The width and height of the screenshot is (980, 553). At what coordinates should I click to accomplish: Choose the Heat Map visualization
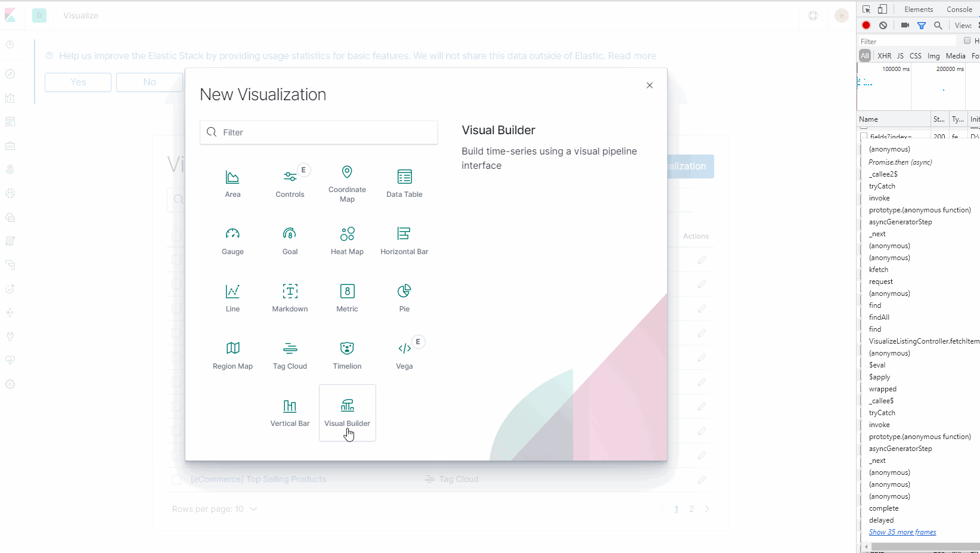347,241
